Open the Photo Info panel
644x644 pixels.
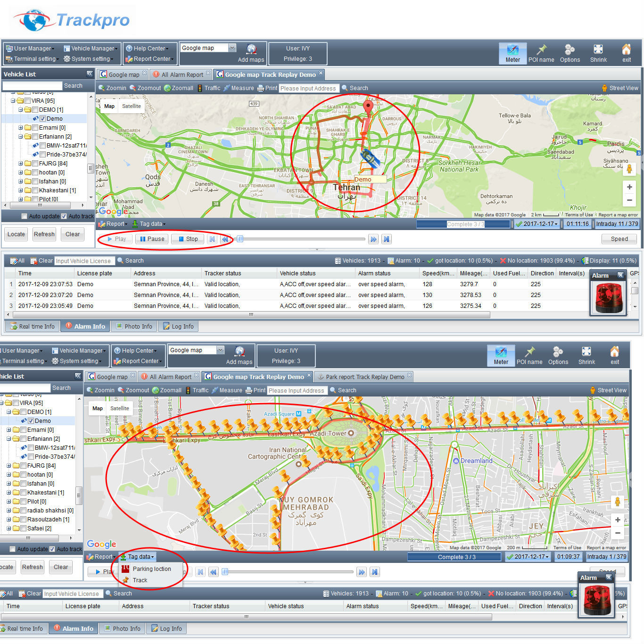(134, 326)
